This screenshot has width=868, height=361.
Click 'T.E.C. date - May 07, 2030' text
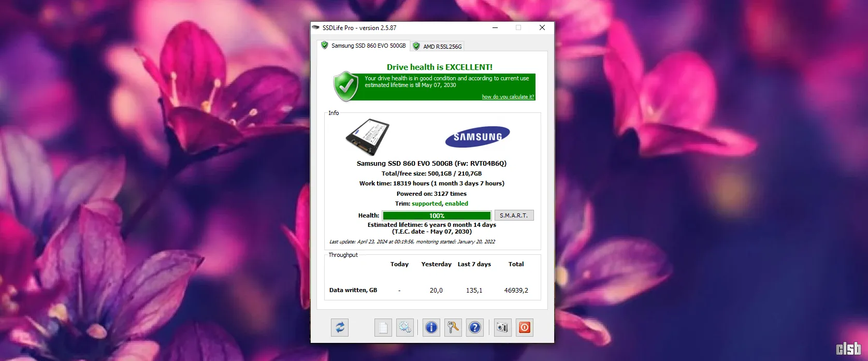(431, 232)
